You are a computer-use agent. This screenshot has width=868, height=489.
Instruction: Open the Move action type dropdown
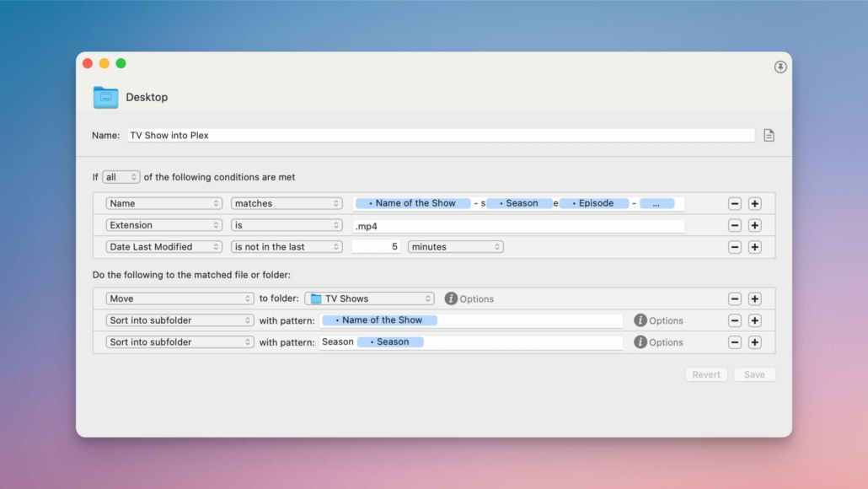[179, 299]
